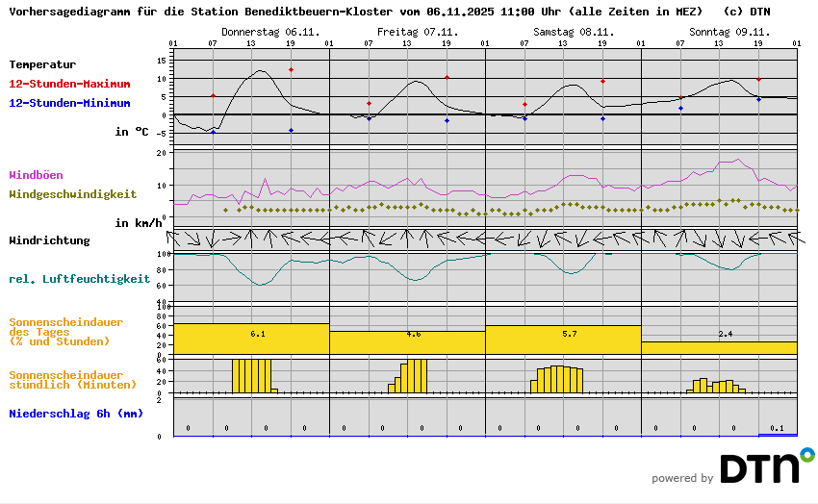Screen dimensions: 818x504
Task: Click the rel. Luftfeuchtigkeit legend label
Action: [79, 279]
